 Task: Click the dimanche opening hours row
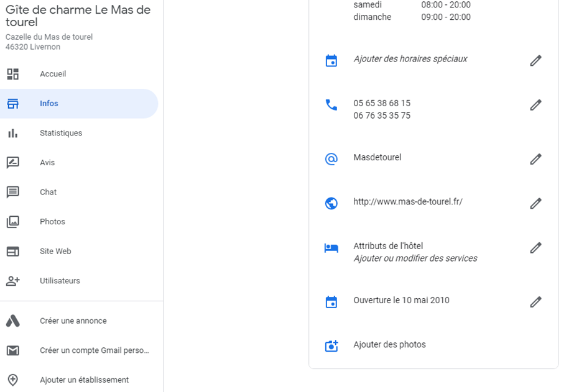point(412,17)
